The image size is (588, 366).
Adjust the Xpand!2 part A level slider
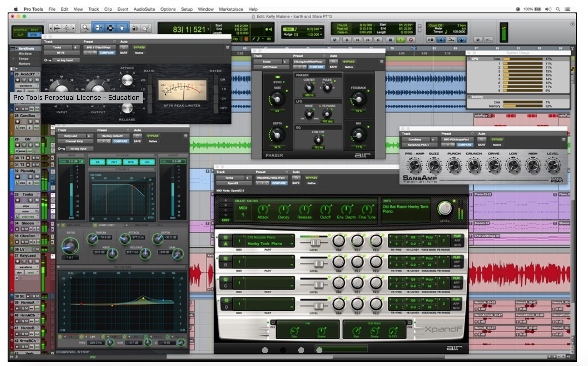click(x=315, y=243)
